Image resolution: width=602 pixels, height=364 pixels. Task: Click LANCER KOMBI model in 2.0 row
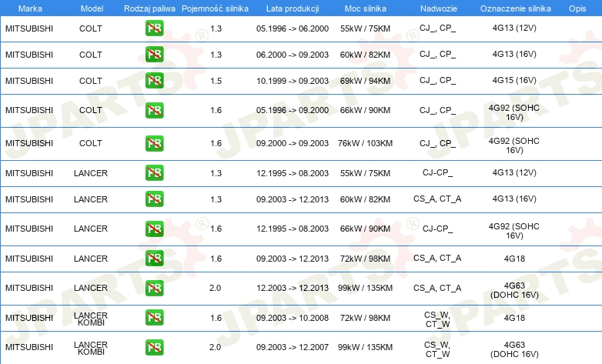pyautogui.click(x=91, y=349)
